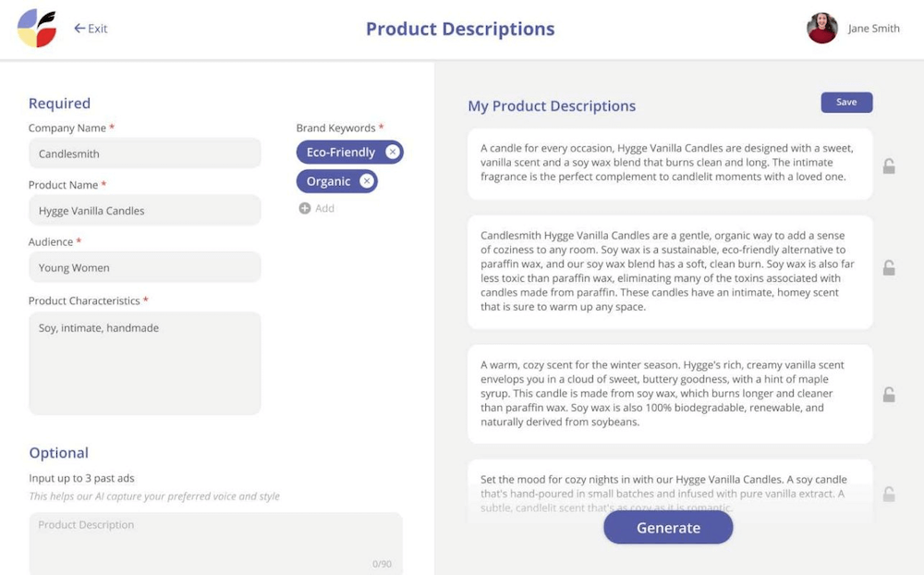Remove the Eco-Friendly keyword tag
This screenshot has height=575, width=924.
coord(393,153)
